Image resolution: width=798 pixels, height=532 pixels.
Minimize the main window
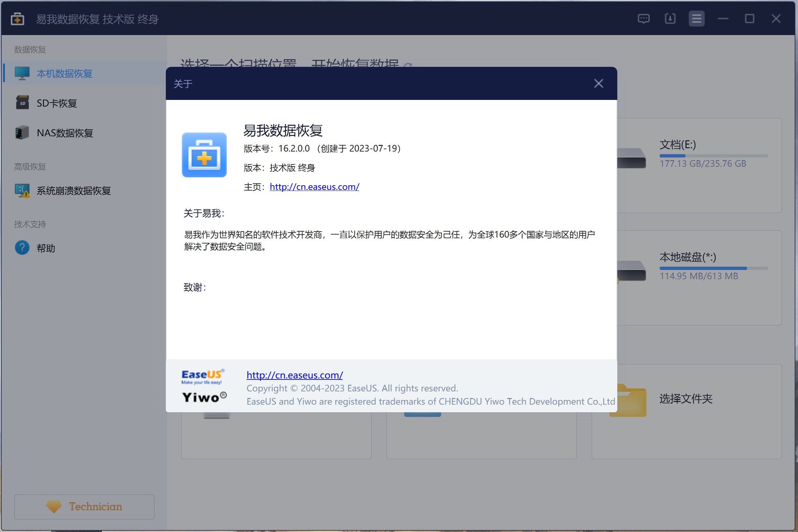(723, 19)
